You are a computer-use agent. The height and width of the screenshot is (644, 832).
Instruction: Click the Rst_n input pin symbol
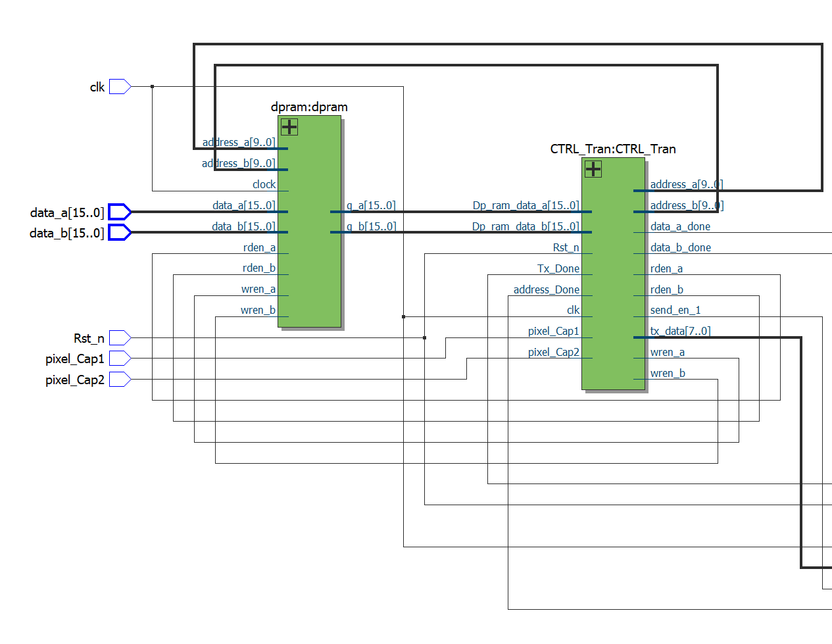click(120, 338)
